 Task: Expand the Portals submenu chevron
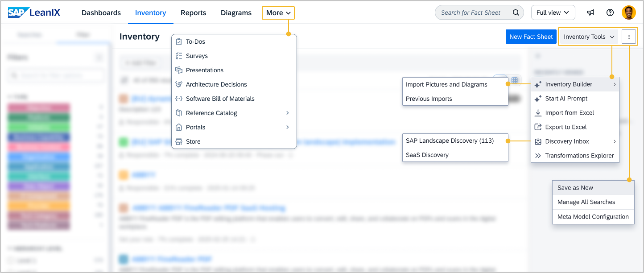[288, 127]
